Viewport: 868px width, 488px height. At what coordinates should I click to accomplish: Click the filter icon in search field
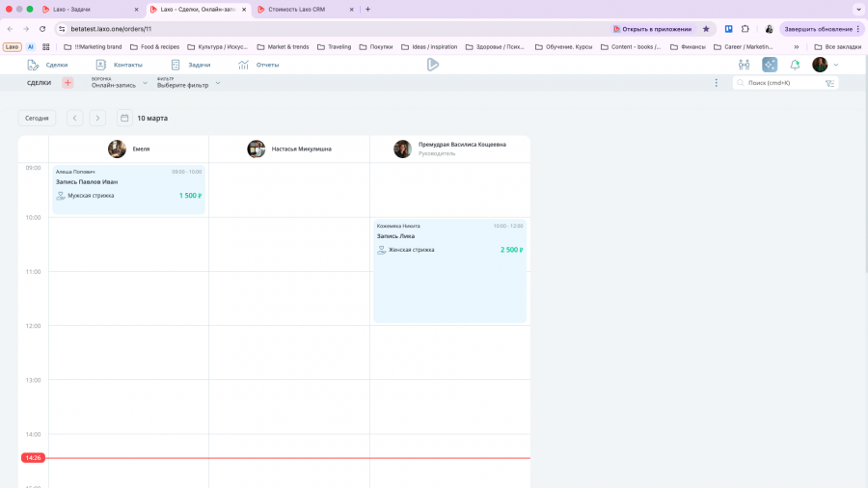(x=829, y=83)
